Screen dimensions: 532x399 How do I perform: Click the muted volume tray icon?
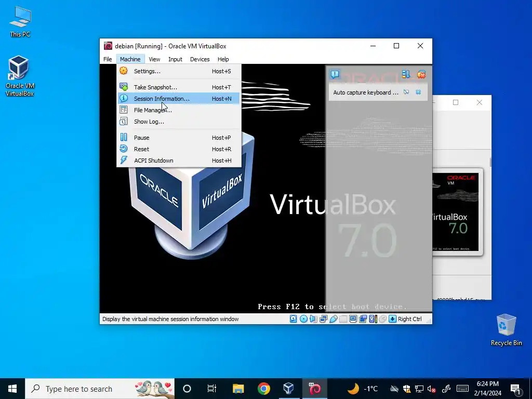pos(432,389)
